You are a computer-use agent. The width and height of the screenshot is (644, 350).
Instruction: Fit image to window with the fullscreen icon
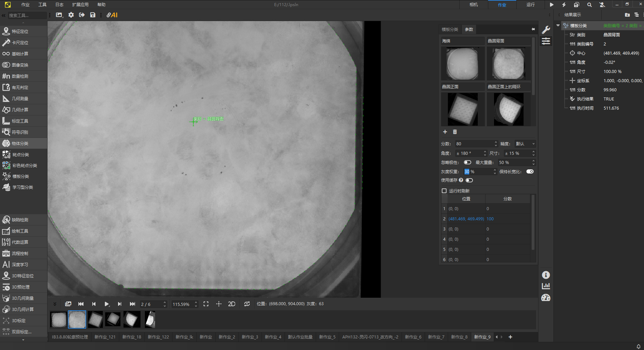coord(206,304)
